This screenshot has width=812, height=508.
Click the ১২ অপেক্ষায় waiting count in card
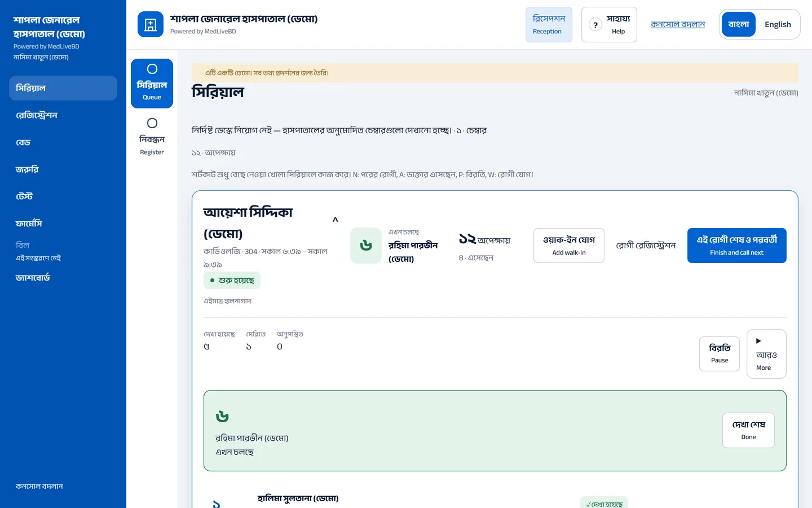point(484,239)
